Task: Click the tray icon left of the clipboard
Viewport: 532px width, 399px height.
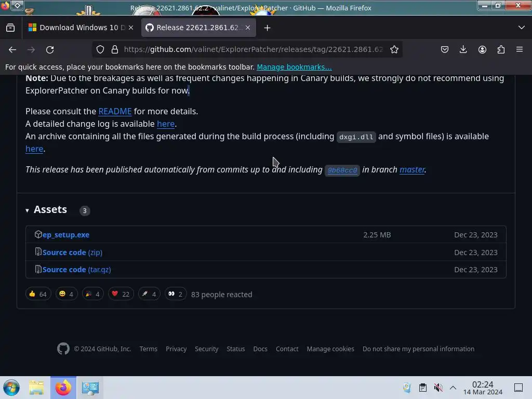Action: (407, 388)
